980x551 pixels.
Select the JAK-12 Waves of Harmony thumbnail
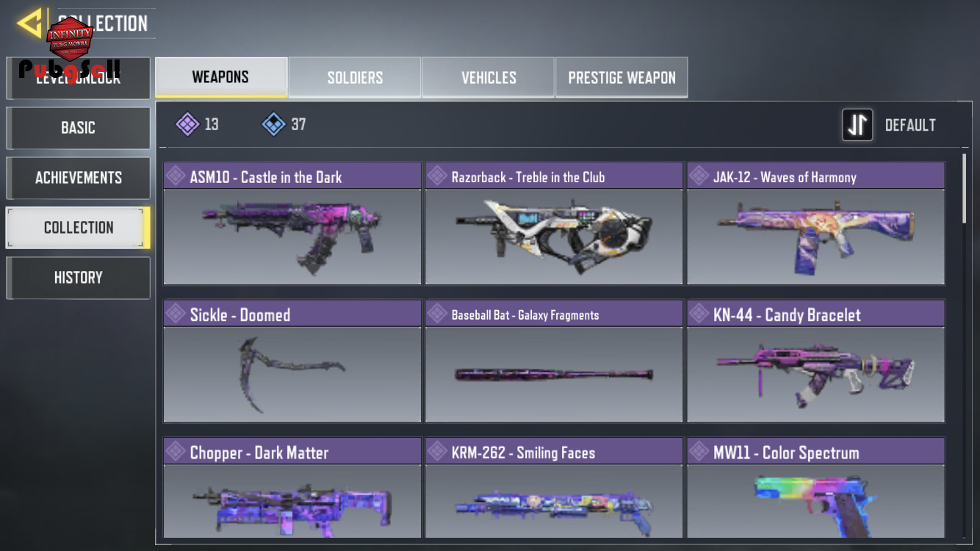(x=815, y=237)
